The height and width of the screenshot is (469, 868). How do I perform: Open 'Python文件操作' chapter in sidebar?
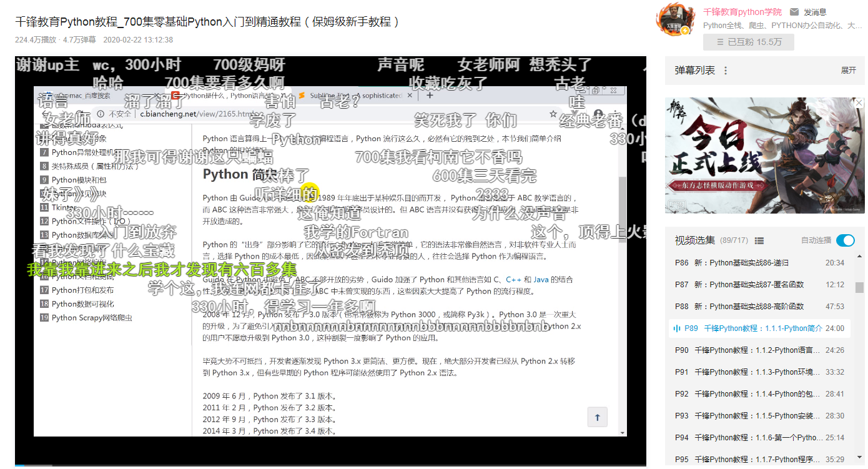click(85, 221)
